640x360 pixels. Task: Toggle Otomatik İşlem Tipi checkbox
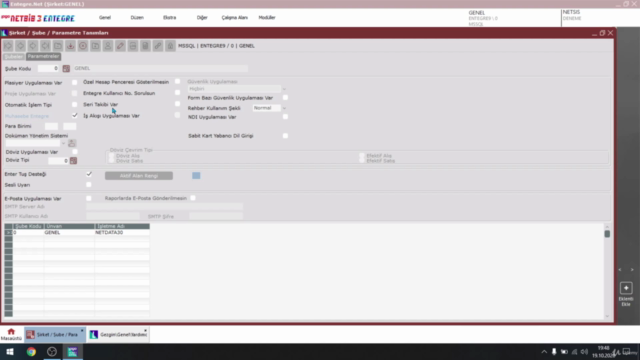point(74,104)
